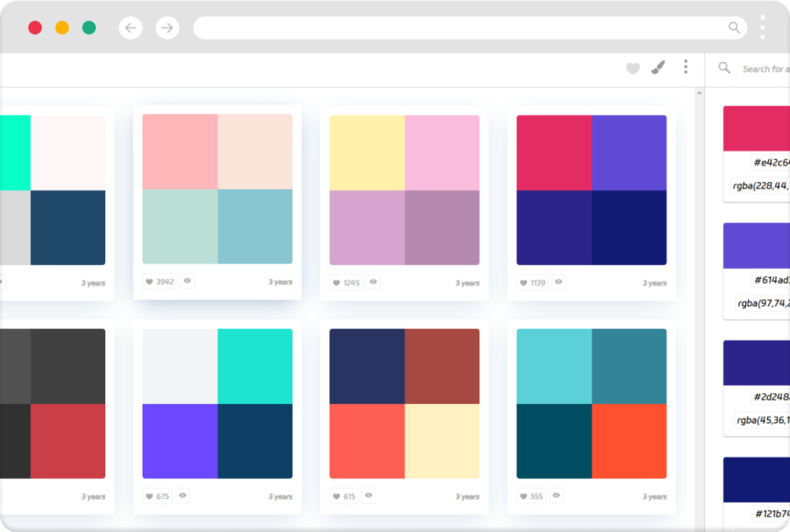Toggle the eye icon on the 1245 palette

[x=373, y=282]
